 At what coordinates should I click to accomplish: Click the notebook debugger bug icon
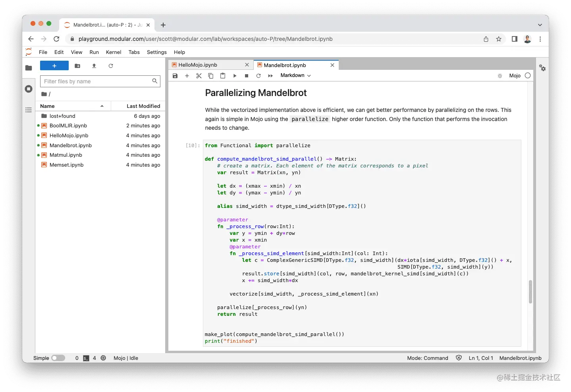click(500, 76)
